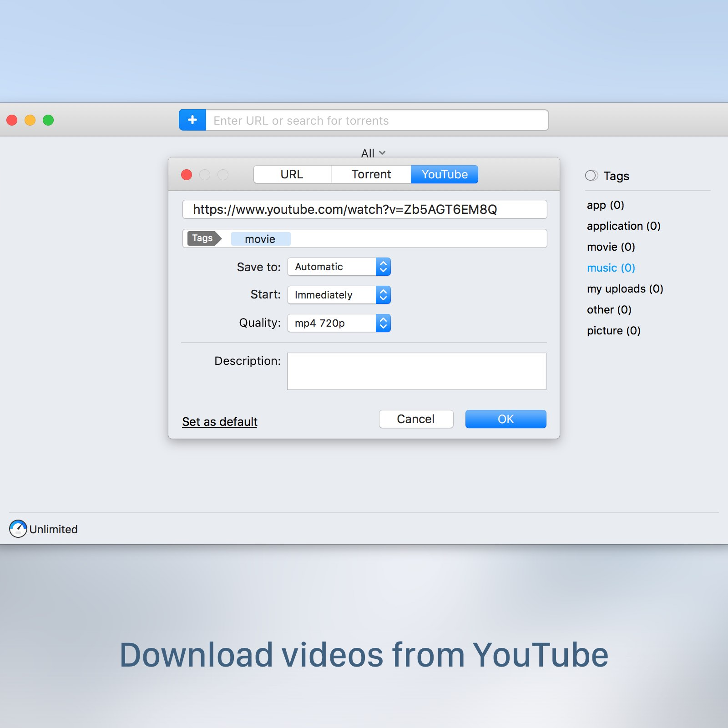728x728 pixels.
Task: Click the gray Tags label in the tag field
Action: 204,238
